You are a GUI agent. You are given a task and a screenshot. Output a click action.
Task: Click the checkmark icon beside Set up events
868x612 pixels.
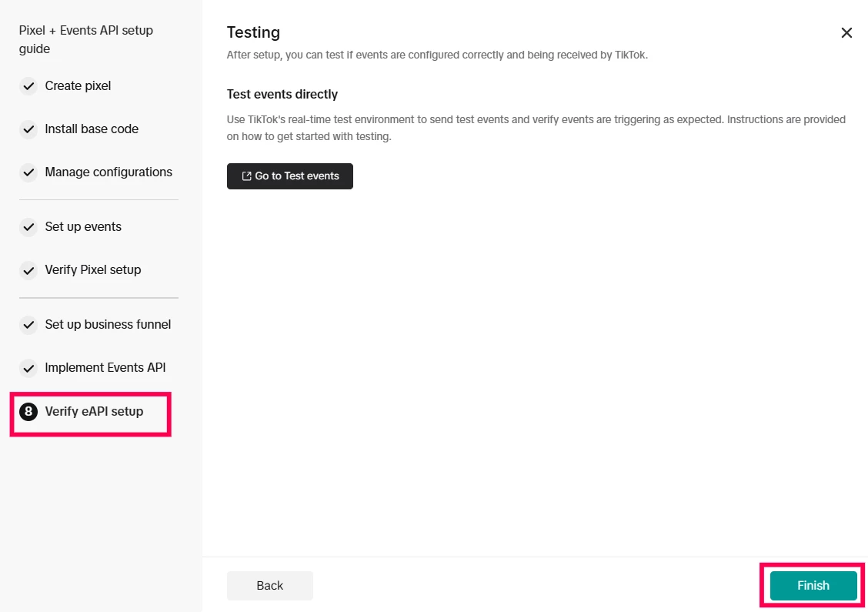coord(28,227)
